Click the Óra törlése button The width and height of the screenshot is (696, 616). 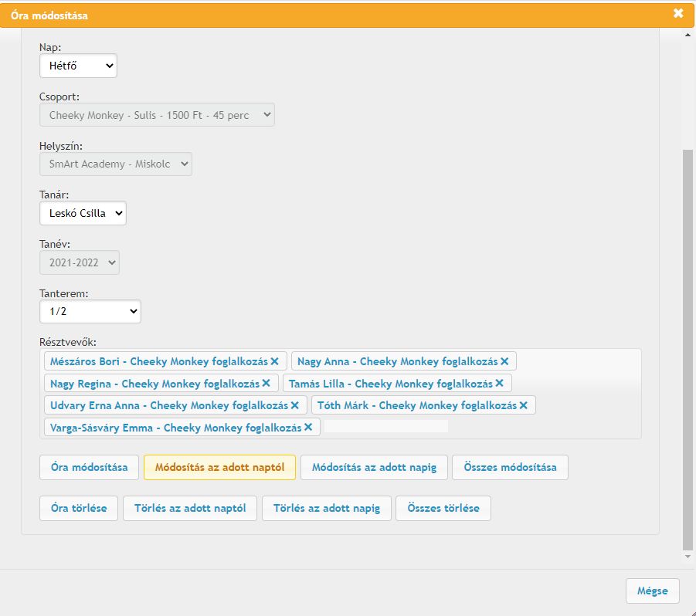click(x=78, y=509)
